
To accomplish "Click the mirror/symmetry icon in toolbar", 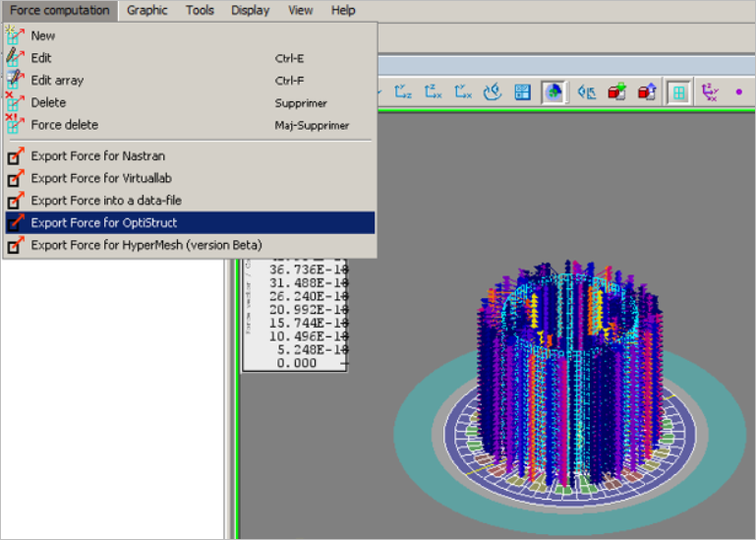I will click(587, 92).
